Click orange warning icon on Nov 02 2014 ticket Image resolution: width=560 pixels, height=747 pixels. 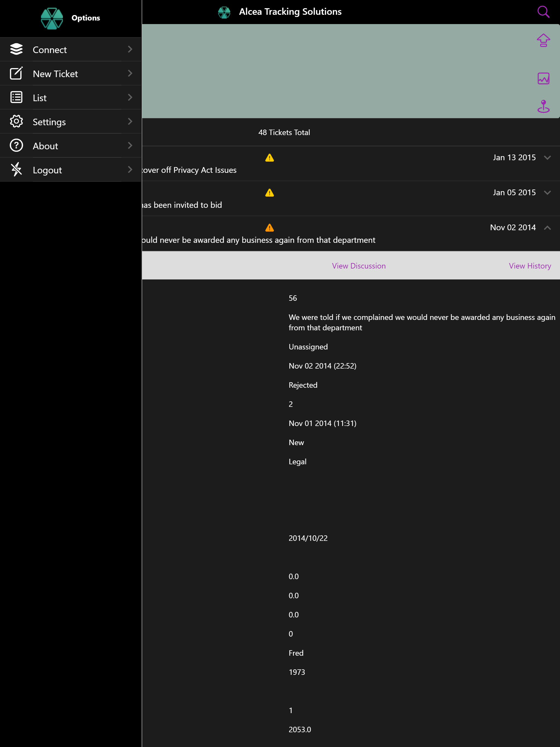point(270,227)
